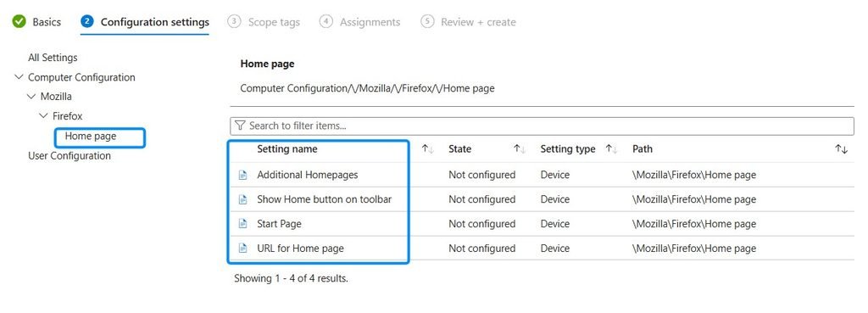Screen dimensions: 868x313
Task: Open the URL for Home page setting
Action: tap(300, 249)
